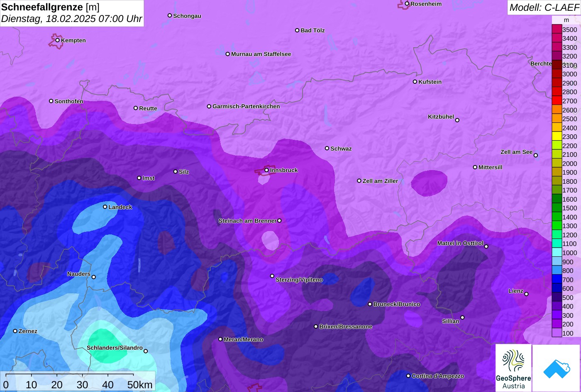This screenshot has width=581, height=392.
Task: Click the Bad Tölz location dot
Action: 297,30
